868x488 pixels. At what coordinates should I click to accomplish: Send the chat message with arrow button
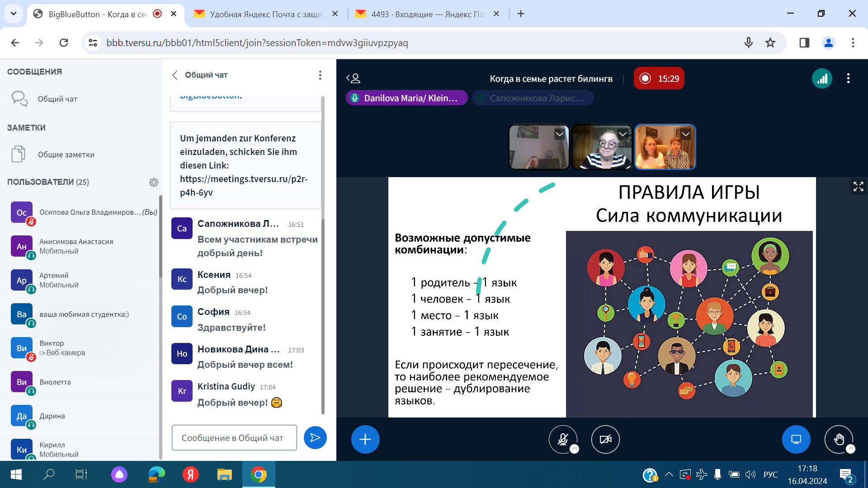[315, 437]
